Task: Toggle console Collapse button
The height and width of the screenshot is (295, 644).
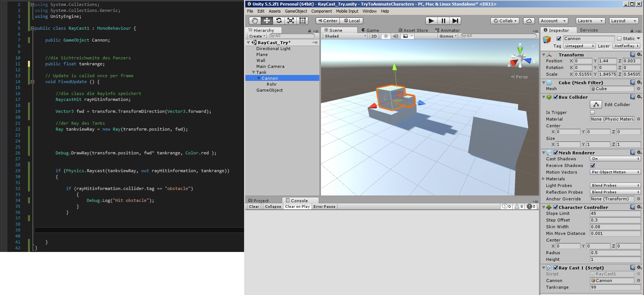Action: [x=273, y=207]
